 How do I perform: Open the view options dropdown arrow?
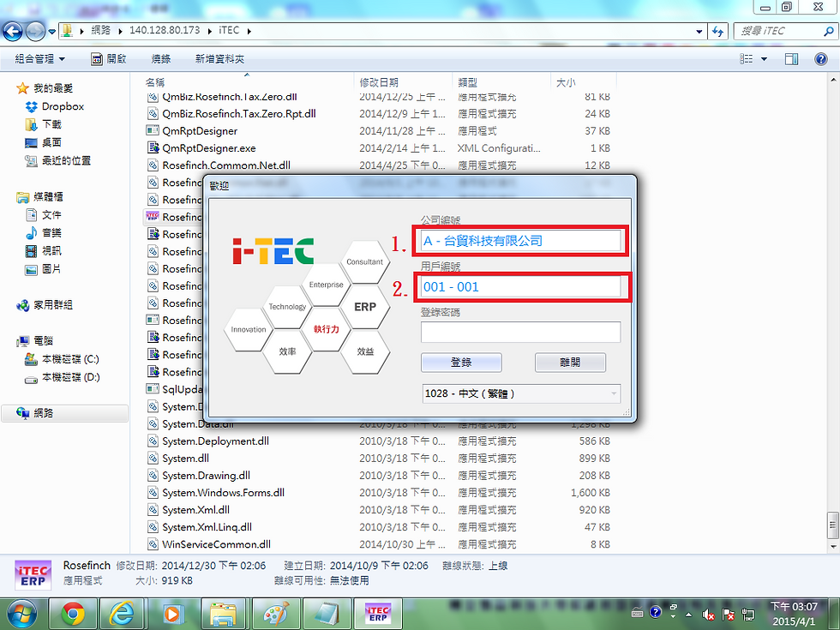click(764, 59)
